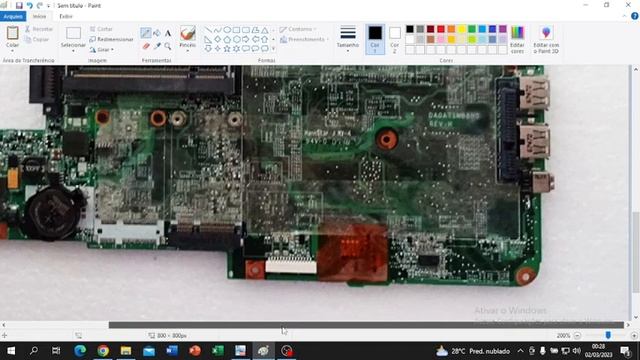Pick the yellow color swatch
This screenshot has width=640, height=360.
coord(462,29)
